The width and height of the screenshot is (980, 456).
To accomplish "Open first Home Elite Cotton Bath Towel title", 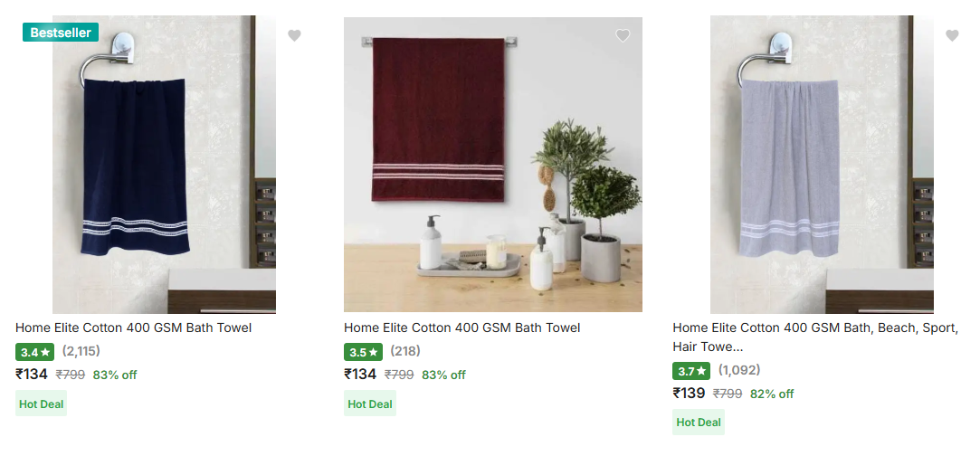I will (x=133, y=328).
